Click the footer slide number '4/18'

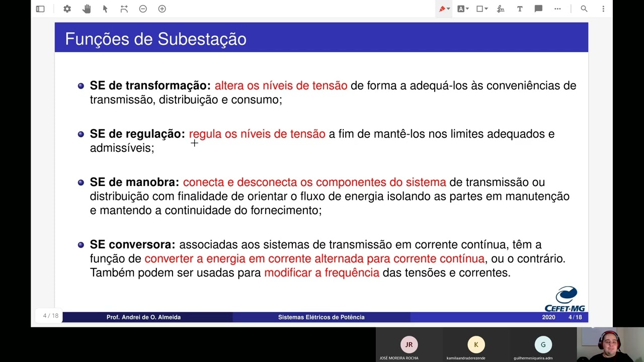coord(575,317)
